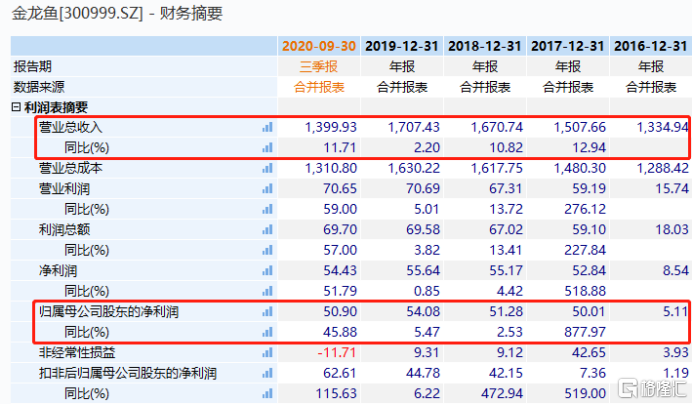
Task: Select the 营业利润 row label
Action: (x=65, y=189)
